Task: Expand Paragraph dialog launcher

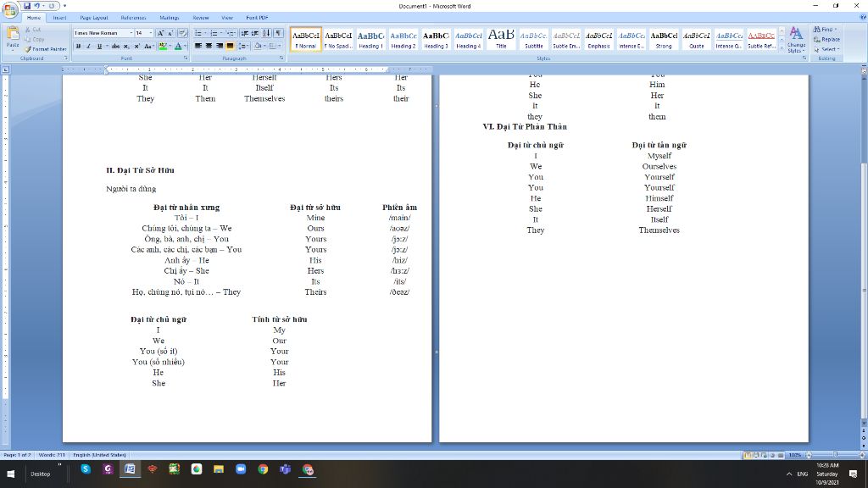Action: tap(281, 58)
